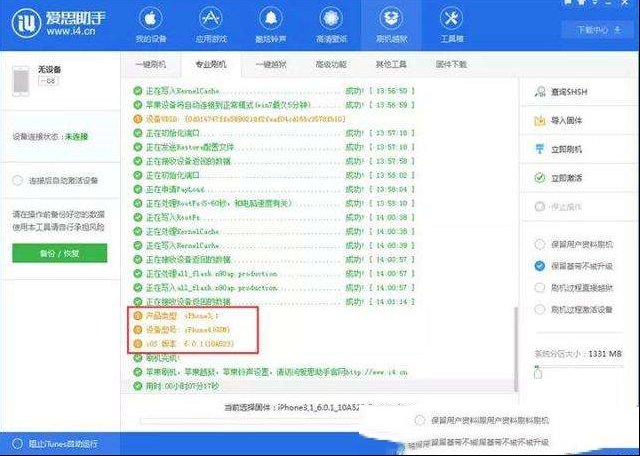Switch to the 一键刷机 tab

click(151, 65)
